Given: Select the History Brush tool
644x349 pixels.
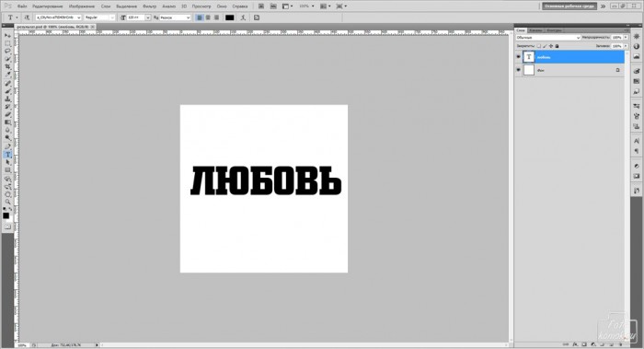Looking at the screenshot, I should click(7, 107).
